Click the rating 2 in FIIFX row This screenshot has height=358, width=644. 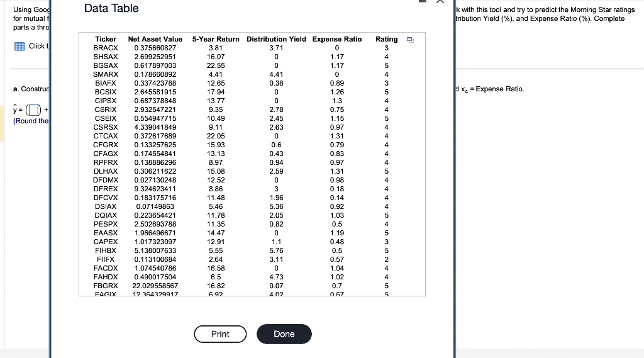(387, 259)
